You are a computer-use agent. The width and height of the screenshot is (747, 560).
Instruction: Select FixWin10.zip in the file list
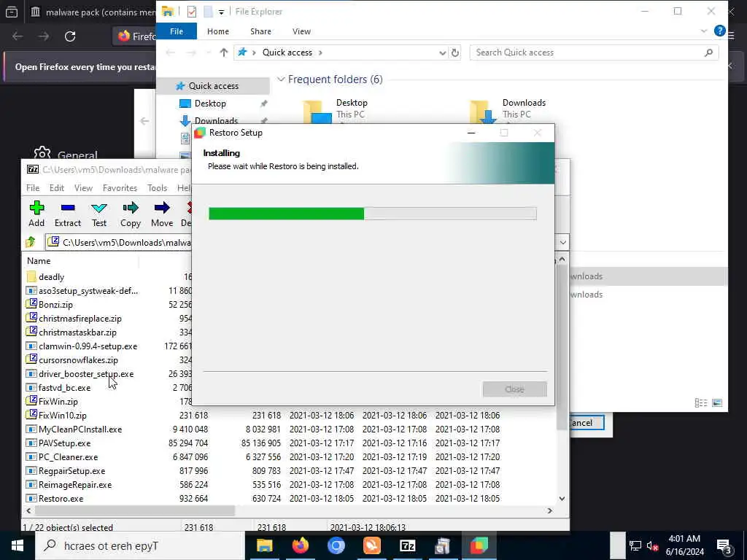click(63, 415)
